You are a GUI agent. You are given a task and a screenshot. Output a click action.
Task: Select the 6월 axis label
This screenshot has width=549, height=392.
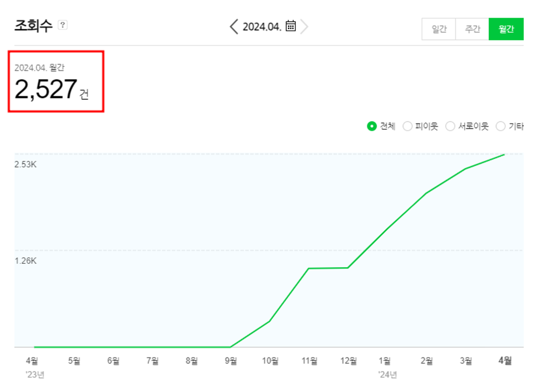coord(113,360)
